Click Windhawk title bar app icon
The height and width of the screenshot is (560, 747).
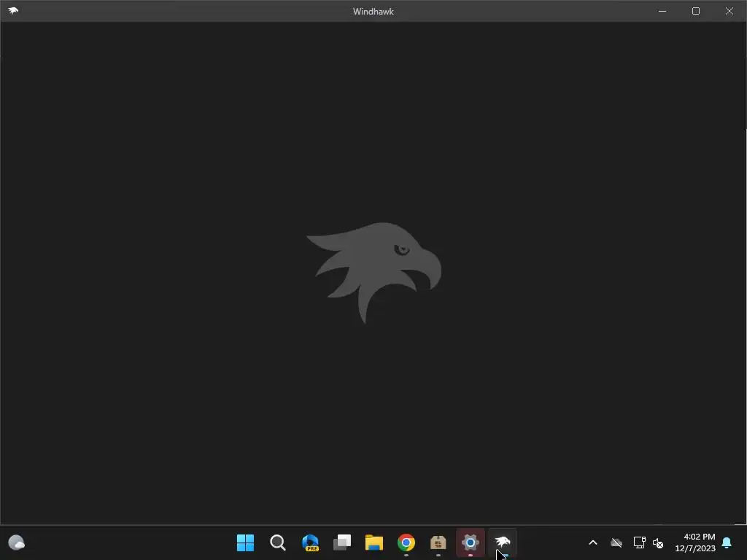[13, 10]
